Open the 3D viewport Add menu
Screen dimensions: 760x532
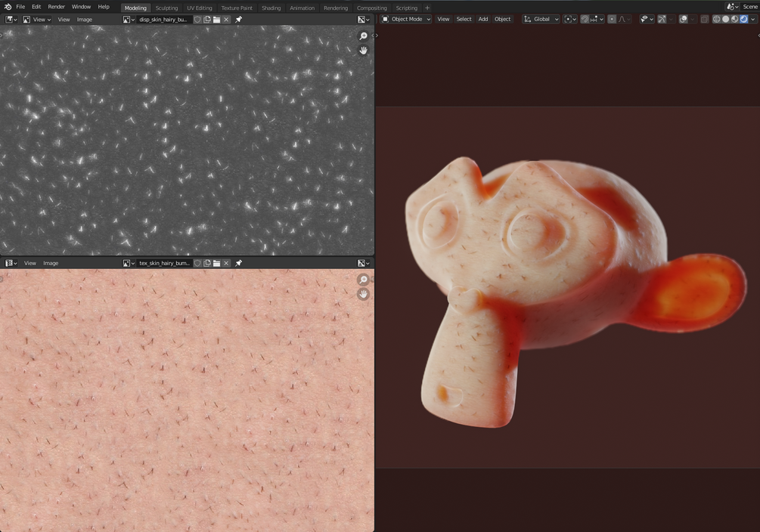483,19
